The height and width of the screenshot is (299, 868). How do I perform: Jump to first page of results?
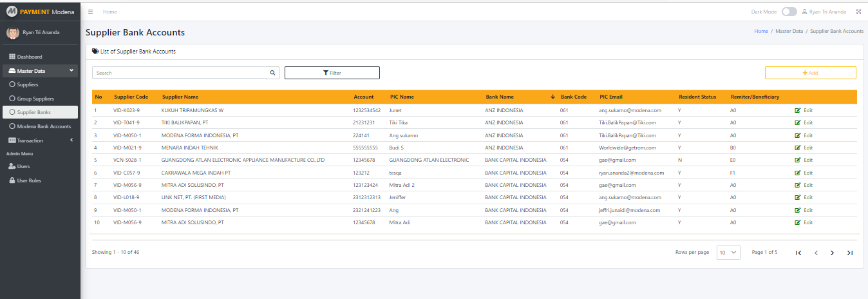tap(798, 253)
